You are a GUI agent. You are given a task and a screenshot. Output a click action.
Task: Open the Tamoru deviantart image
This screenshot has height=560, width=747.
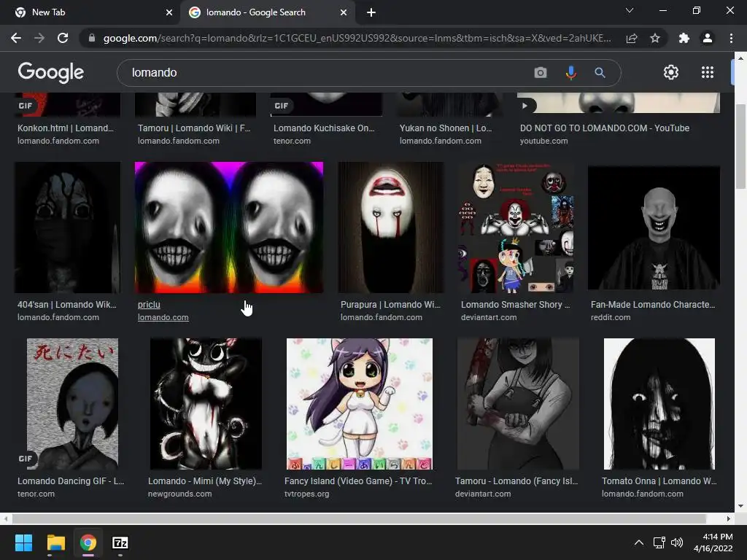(x=518, y=404)
